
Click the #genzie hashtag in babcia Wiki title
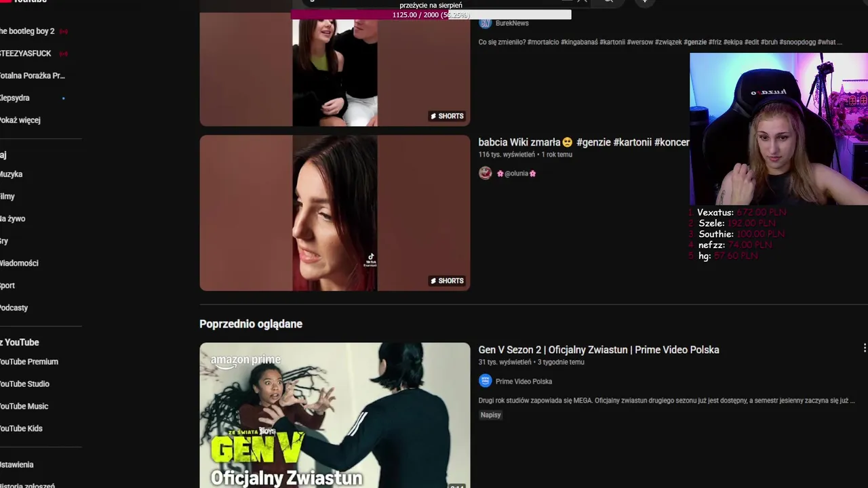click(593, 142)
